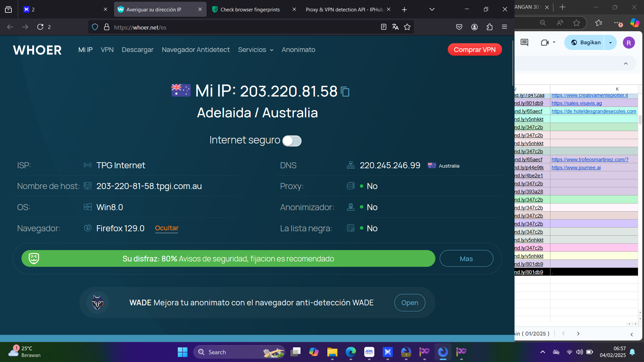Collapse the spreadsheet side panel chevron
Image resolution: width=644 pixels, height=362 pixels.
pos(632,334)
